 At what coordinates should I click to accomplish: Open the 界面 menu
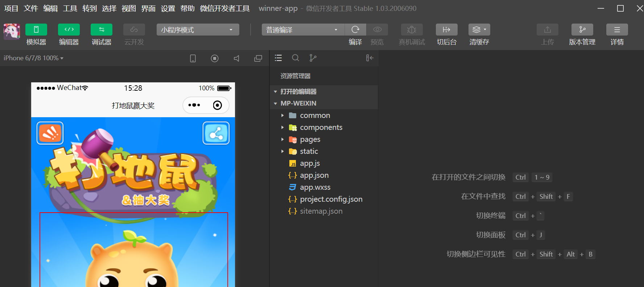tap(148, 8)
